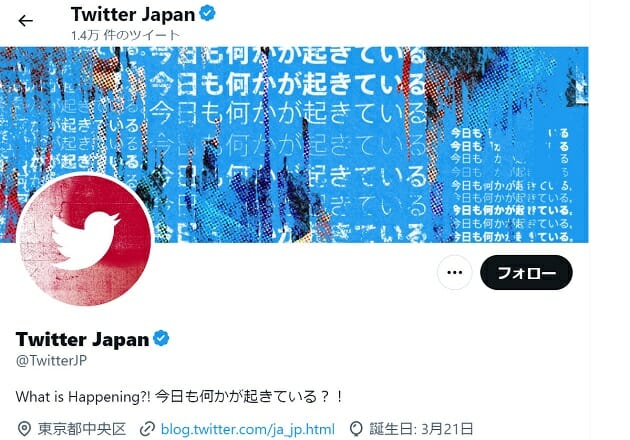The width and height of the screenshot is (630, 440).
Task: Open blog.twitter.com/ja_jp.html link
Action: point(248,429)
